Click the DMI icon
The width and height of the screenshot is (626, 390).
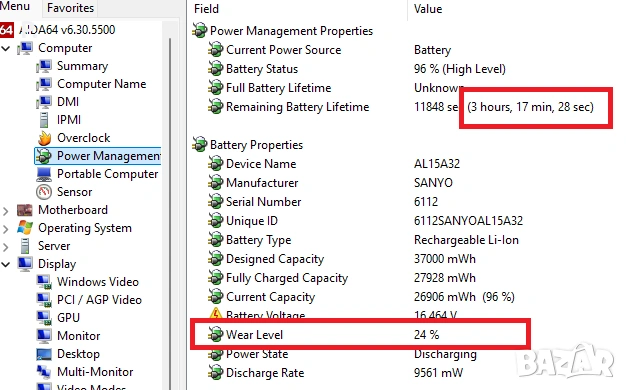point(44,102)
